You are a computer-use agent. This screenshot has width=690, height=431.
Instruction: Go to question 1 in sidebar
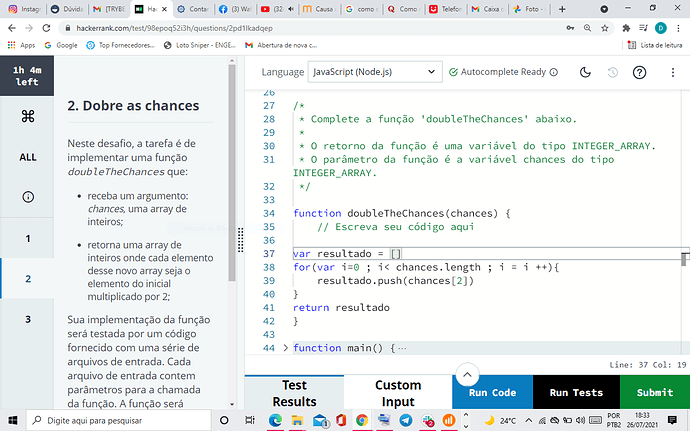(27, 238)
